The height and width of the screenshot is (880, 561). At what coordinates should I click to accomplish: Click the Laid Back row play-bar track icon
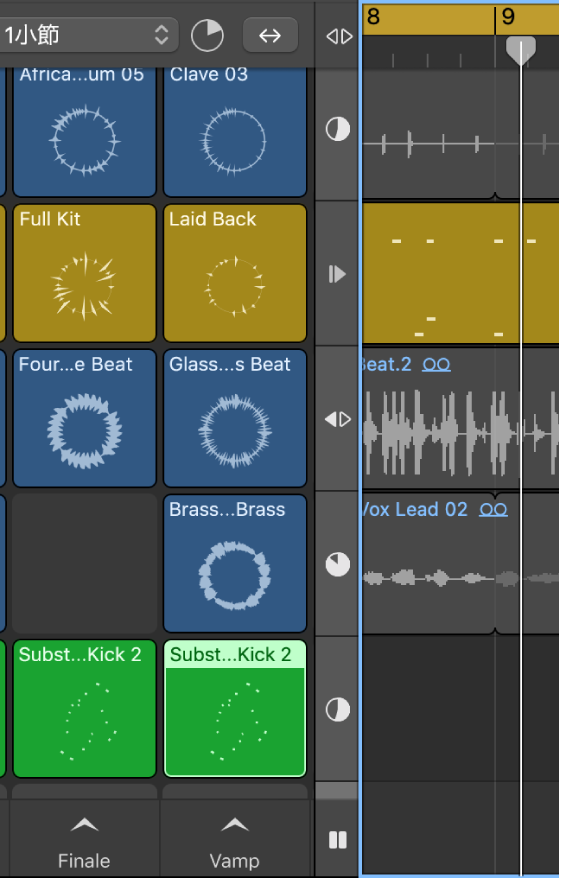[x=337, y=274]
